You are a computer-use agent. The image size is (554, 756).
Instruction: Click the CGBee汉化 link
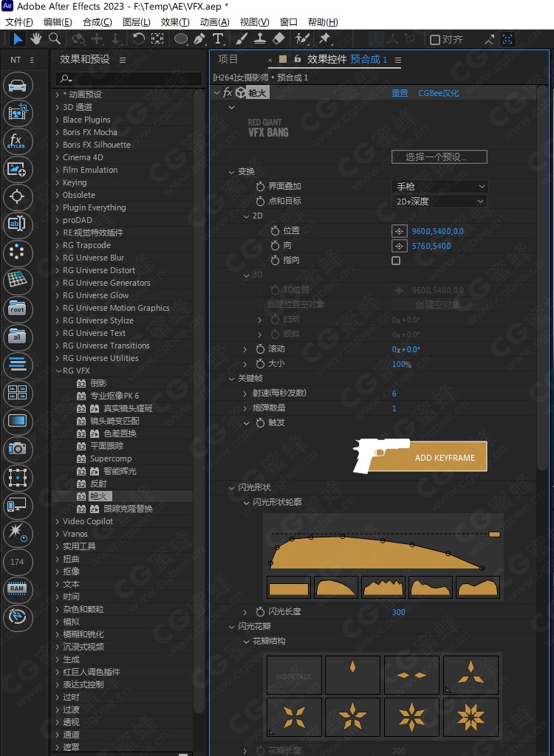coord(438,93)
